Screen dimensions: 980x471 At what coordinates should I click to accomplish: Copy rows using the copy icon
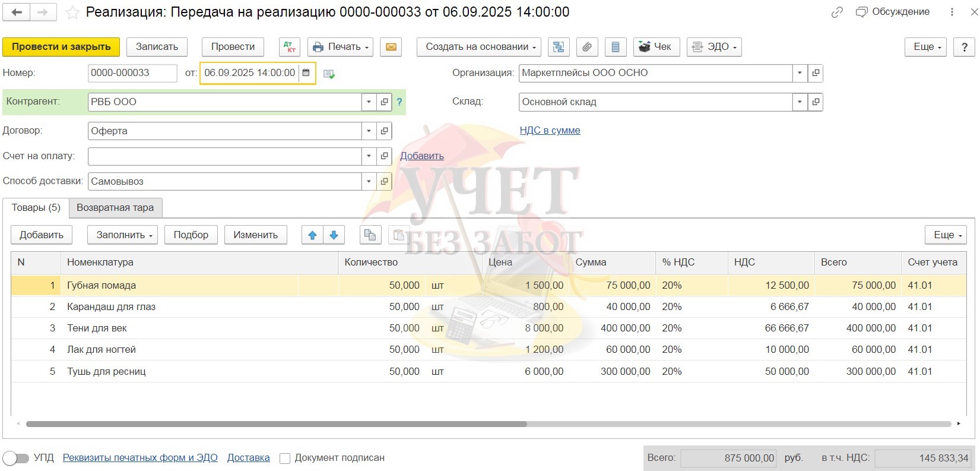tap(370, 235)
